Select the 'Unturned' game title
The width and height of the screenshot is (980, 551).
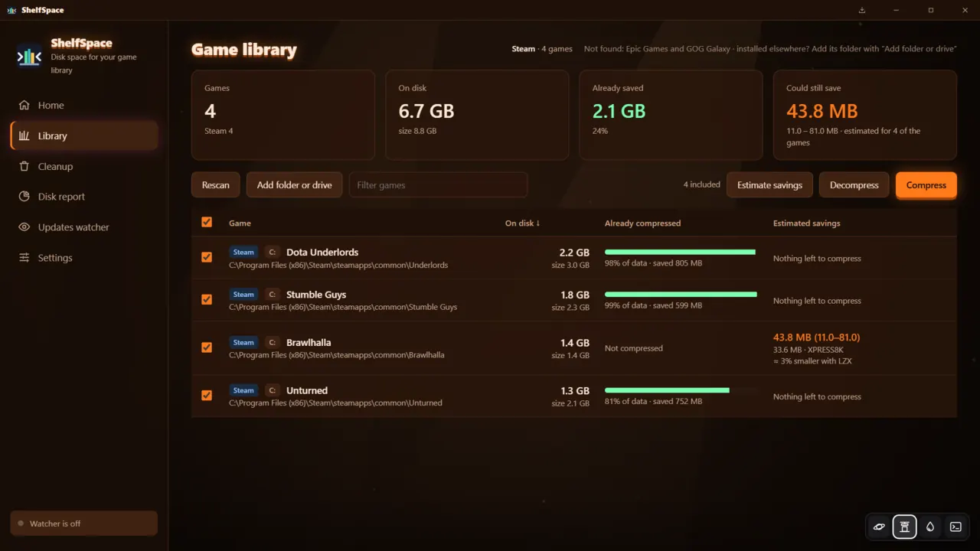click(307, 390)
